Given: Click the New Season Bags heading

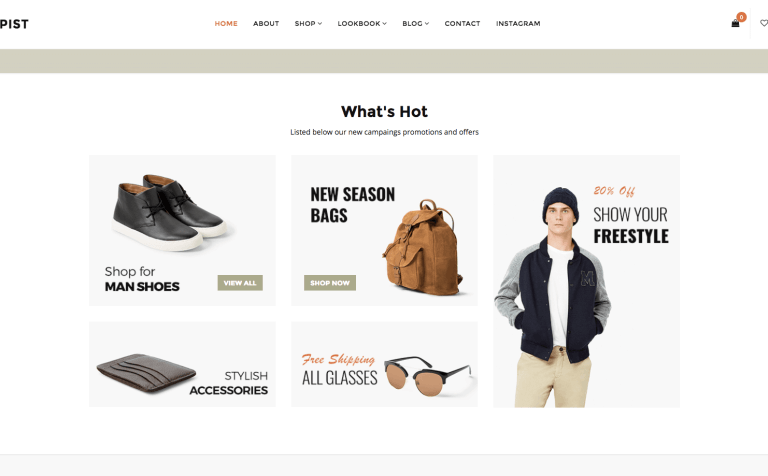Looking at the screenshot, I should pos(353,205).
